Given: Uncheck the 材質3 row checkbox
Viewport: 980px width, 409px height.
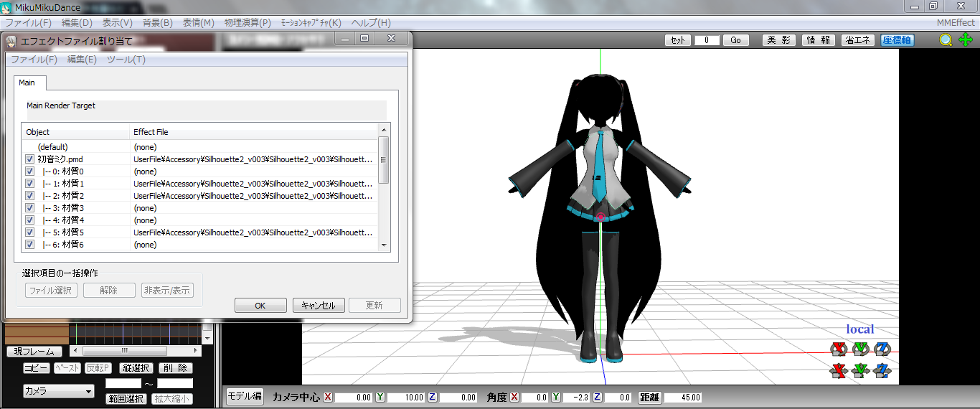Looking at the screenshot, I should [29, 207].
